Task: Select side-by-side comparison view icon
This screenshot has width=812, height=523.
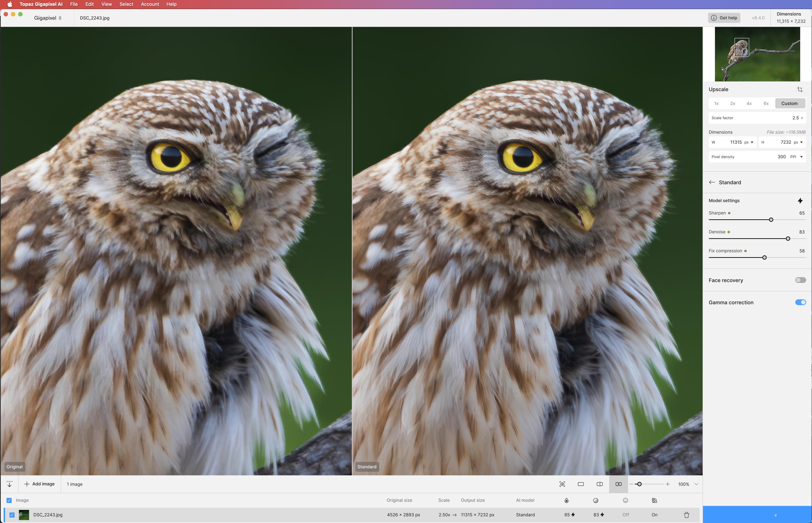Action: (x=619, y=484)
